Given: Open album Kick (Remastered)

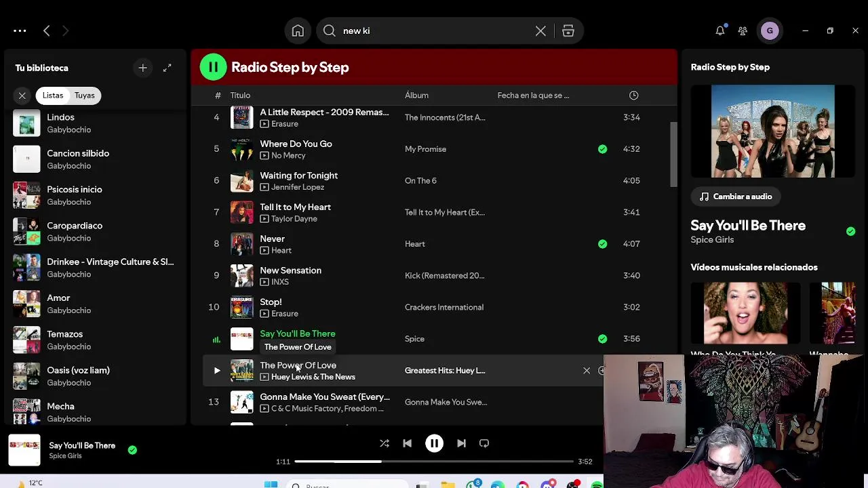Looking at the screenshot, I should (x=444, y=276).
